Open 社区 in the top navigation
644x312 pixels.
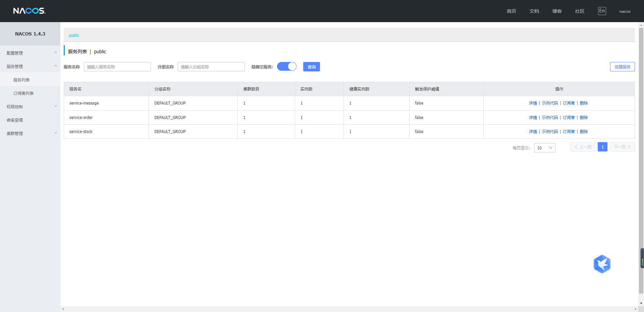[580, 11]
